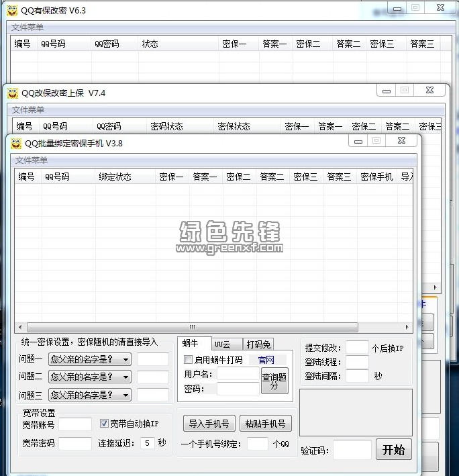The height and width of the screenshot is (476, 459).
Task: Minimize the QQ改保改密上保 V7.4 window
Action: coord(387,91)
